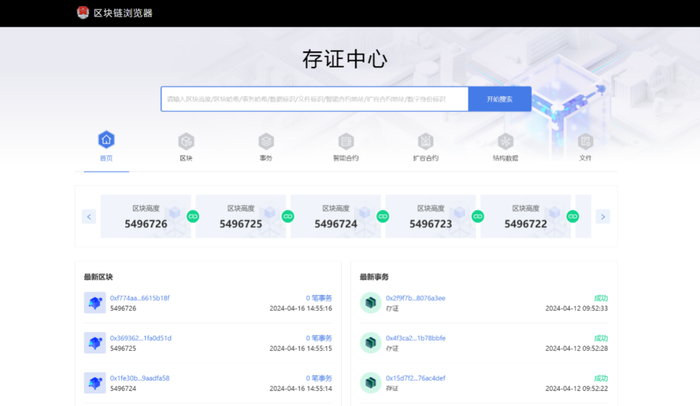Image resolution: width=700 pixels, height=406 pixels.
Task: Click the 区块链浏览器 header title
Action: tap(123, 13)
